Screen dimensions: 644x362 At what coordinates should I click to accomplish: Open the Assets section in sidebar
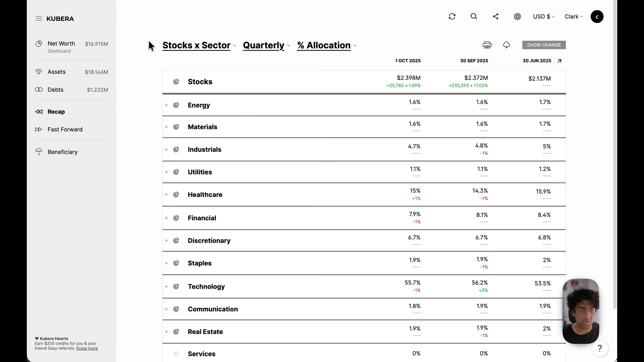[56, 72]
